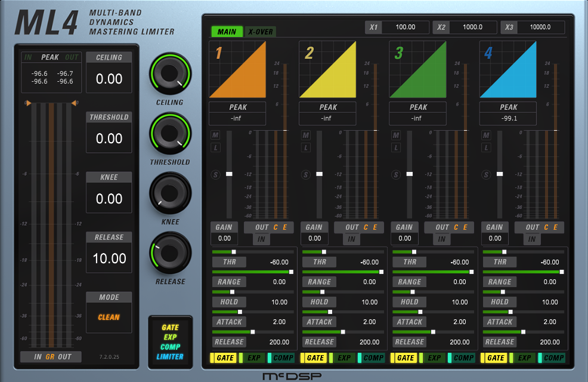Viewport: 588px width, 382px height.
Task: Select band 2 yellow transfer curve
Action: click(327, 69)
